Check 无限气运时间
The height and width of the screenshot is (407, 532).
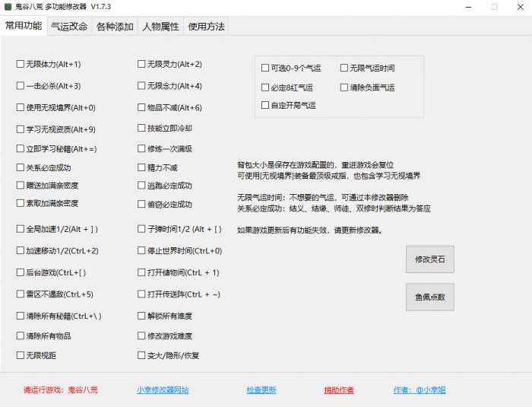(367, 68)
